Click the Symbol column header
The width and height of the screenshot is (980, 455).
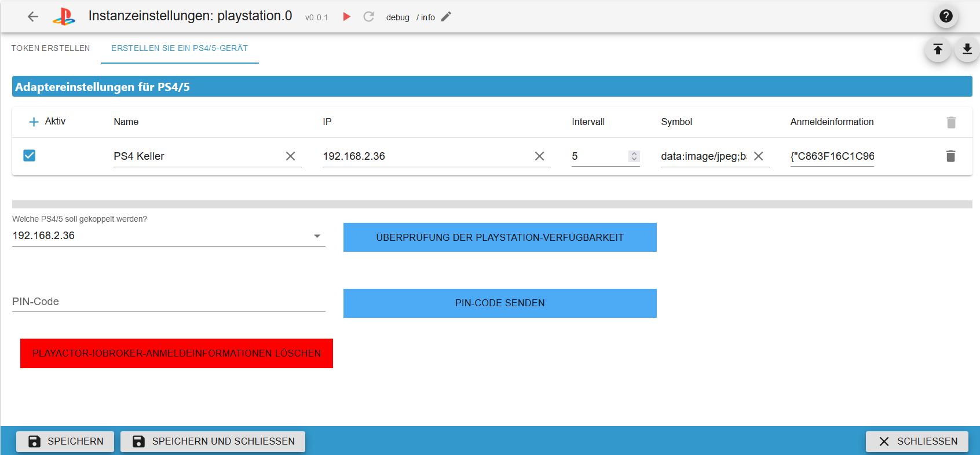pyautogui.click(x=677, y=122)
